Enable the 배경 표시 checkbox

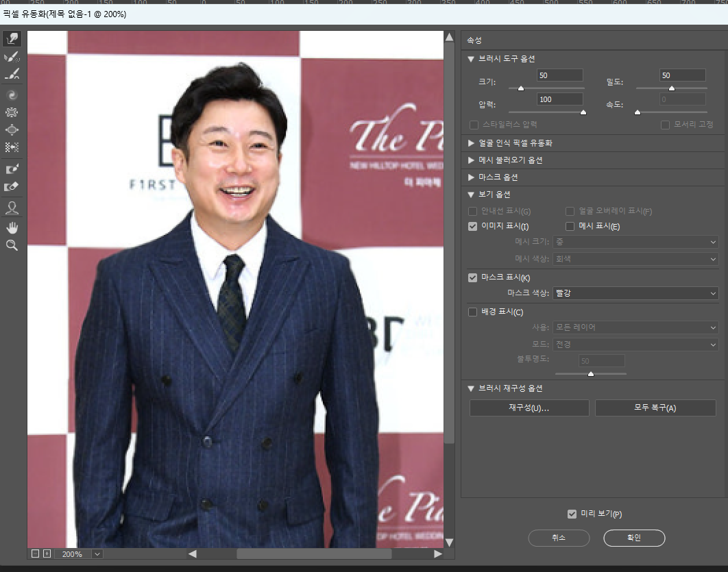click(472, 311)
